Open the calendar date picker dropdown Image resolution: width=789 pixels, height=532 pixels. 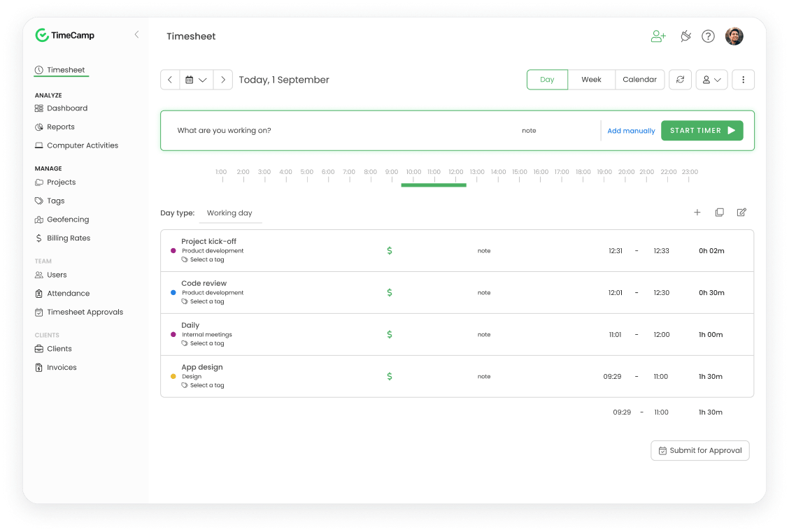(197, 79)
